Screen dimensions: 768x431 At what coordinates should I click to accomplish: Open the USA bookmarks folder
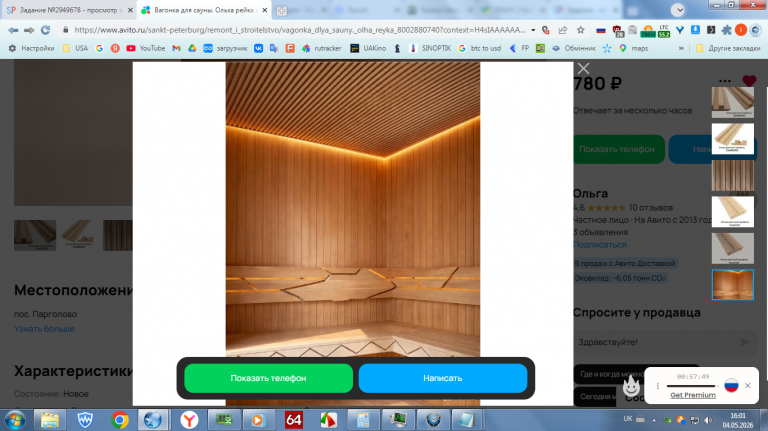click(75, 48)
